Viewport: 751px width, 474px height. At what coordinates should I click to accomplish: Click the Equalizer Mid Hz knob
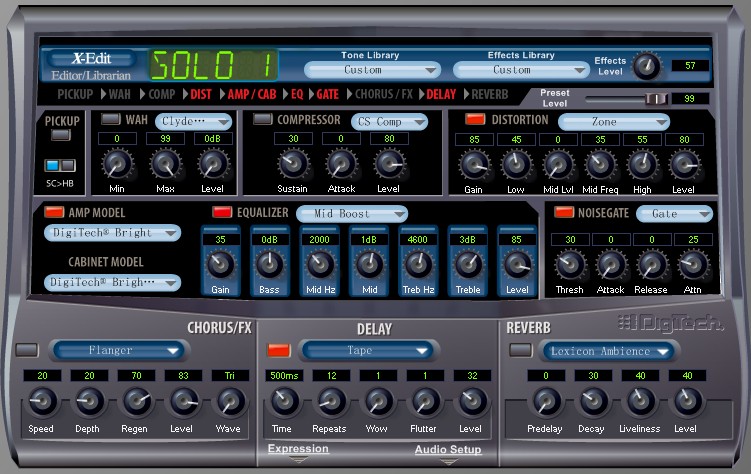click(320, 265)
